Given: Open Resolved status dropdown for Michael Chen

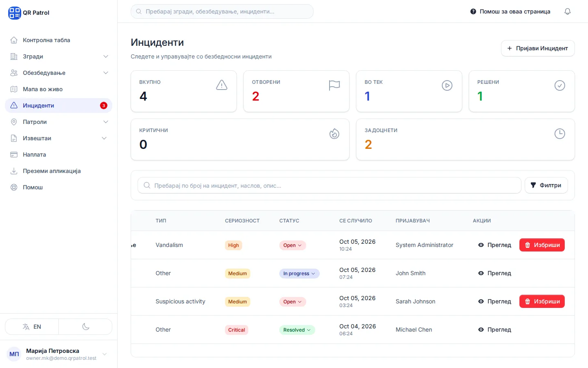Looking at the screenshot, I should (297, 330).
